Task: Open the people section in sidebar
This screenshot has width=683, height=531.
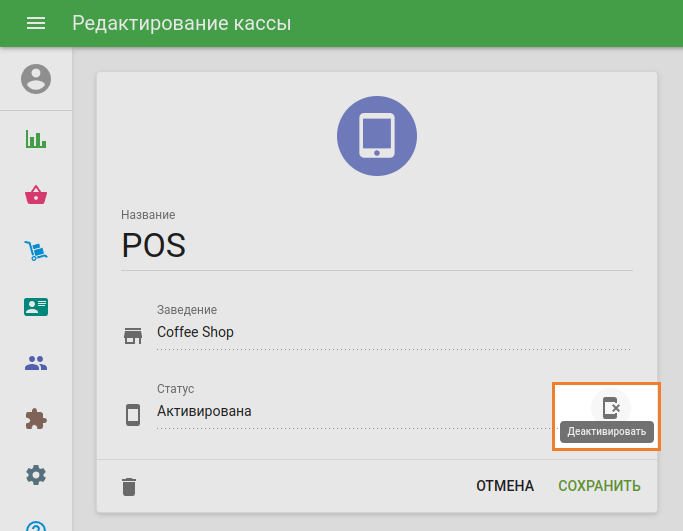Action: click(x=36, y=363)
